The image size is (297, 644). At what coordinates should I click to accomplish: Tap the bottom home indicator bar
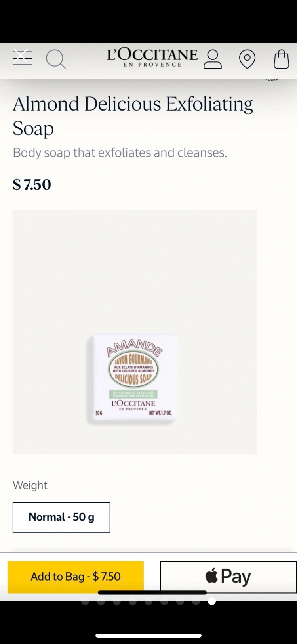(148, 636)
